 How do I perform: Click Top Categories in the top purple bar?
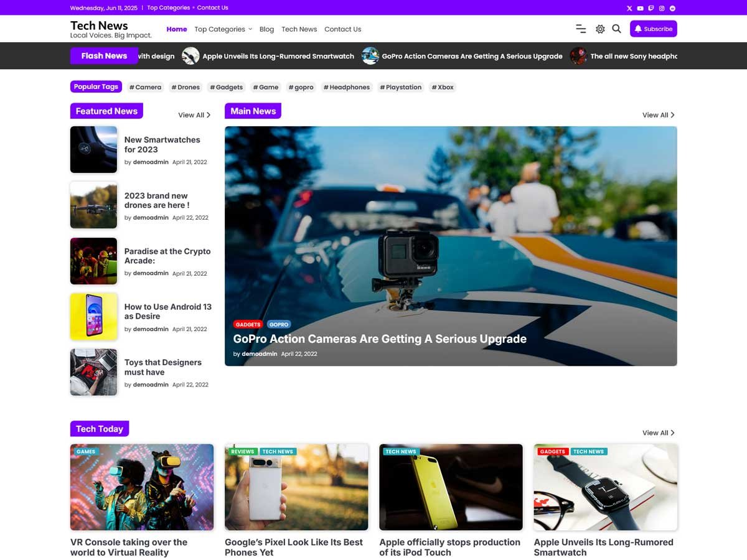pyautogui.click(x=169, y=7)
